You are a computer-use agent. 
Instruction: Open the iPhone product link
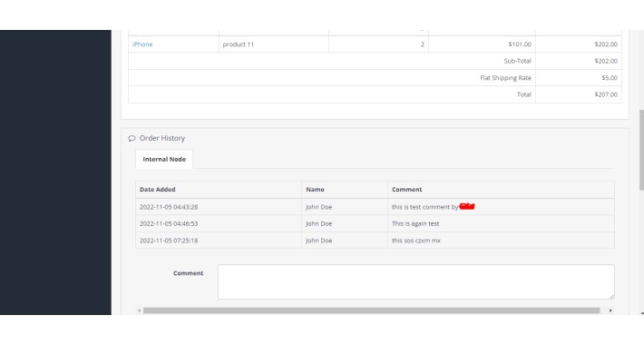[x=142, y=44]
